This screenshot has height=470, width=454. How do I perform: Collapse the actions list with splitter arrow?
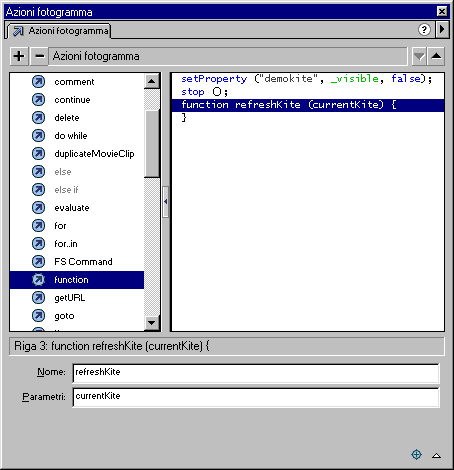[165, 202]
